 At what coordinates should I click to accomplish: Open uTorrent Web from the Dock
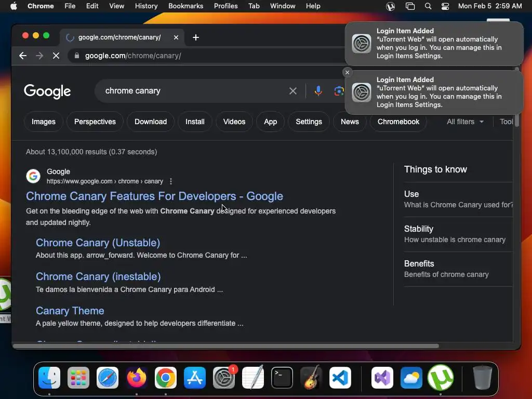coord(441,377)
